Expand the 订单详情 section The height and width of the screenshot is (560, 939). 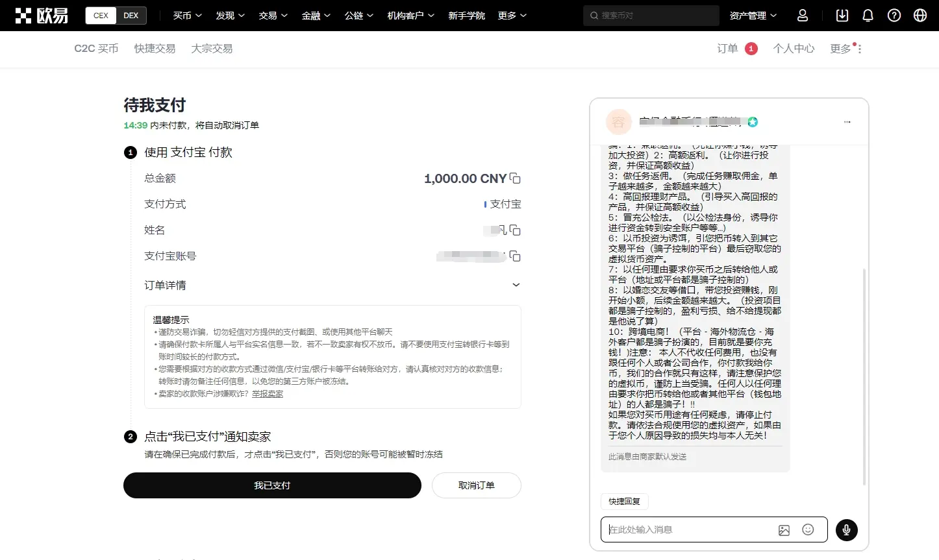(516, 284)
